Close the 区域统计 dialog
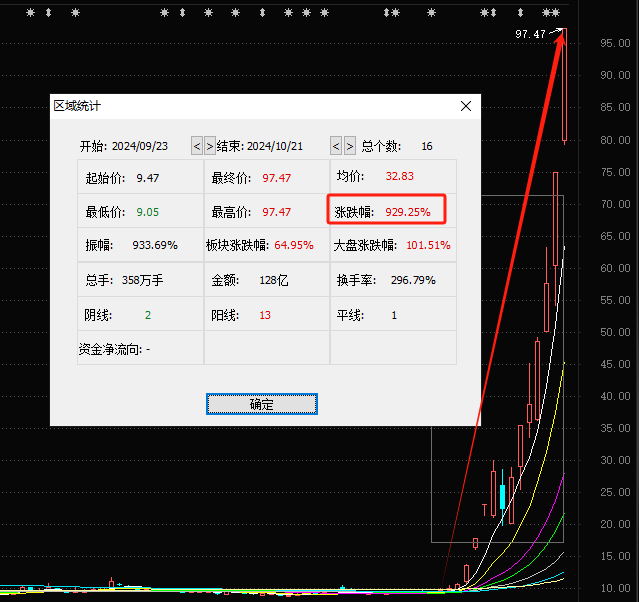The image size is (639, 602). click(466, 106)
